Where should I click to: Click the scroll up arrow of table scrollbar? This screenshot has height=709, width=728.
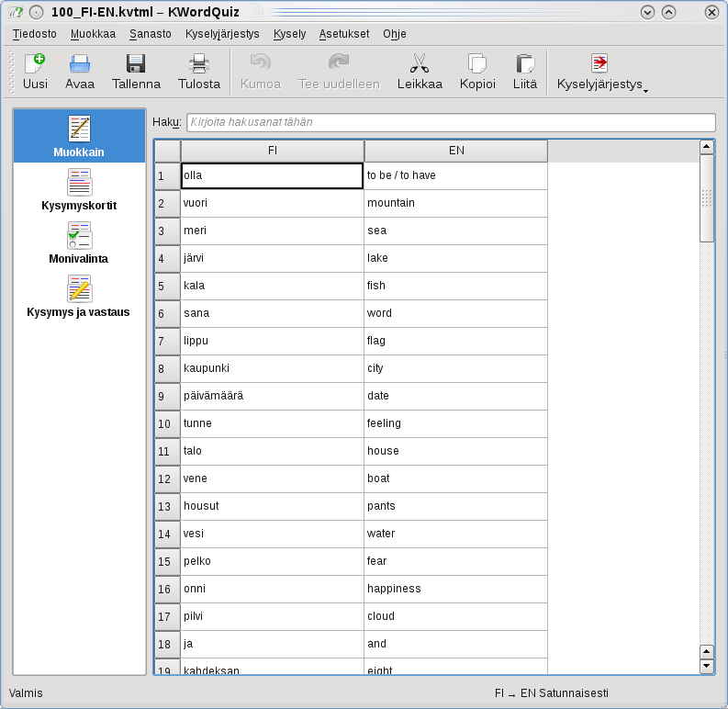(x=707, y=147)
